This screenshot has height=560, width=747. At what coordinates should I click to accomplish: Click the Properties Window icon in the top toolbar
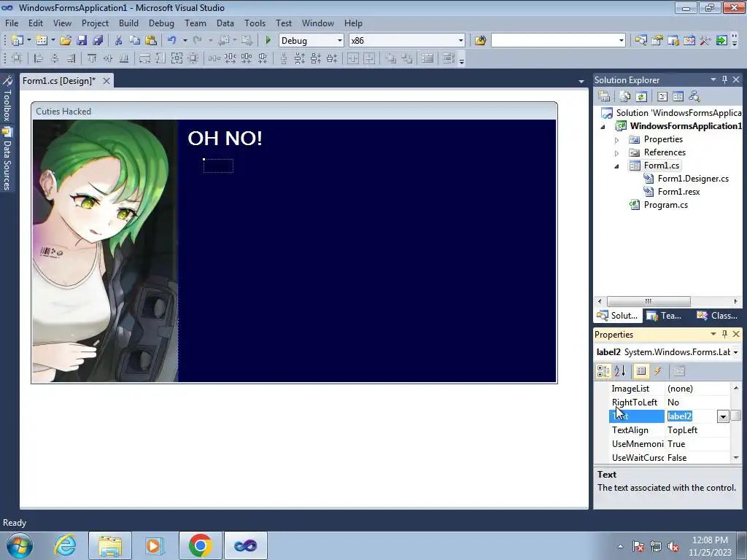click(x=657, y=41)
